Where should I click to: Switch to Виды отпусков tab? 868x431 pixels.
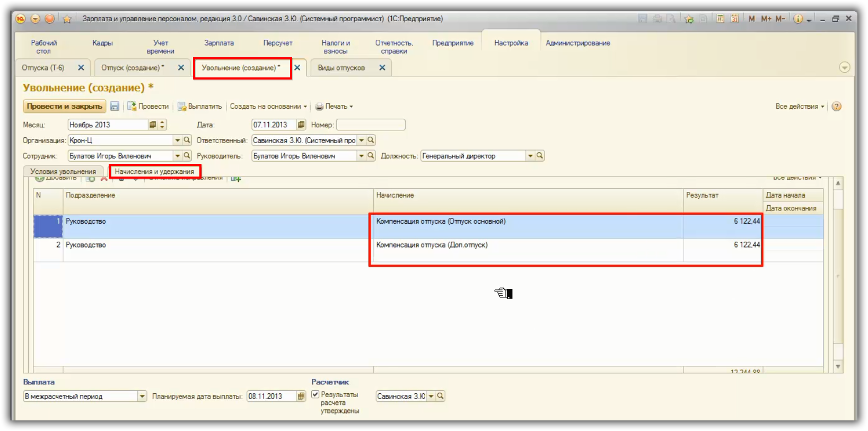pos(341,68)
